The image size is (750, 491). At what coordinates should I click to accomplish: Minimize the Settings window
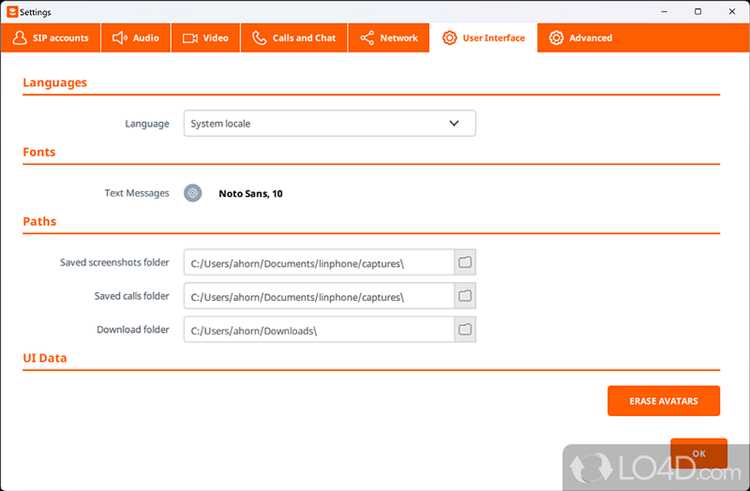[x=664, y=12]
